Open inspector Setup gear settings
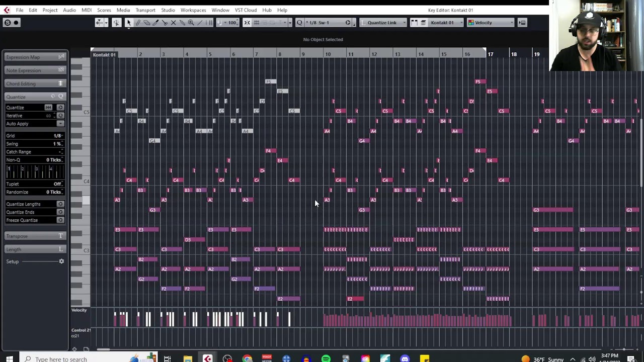Viewport: 644px width, 362px height. pyautogui.click(x=61, y=261)
